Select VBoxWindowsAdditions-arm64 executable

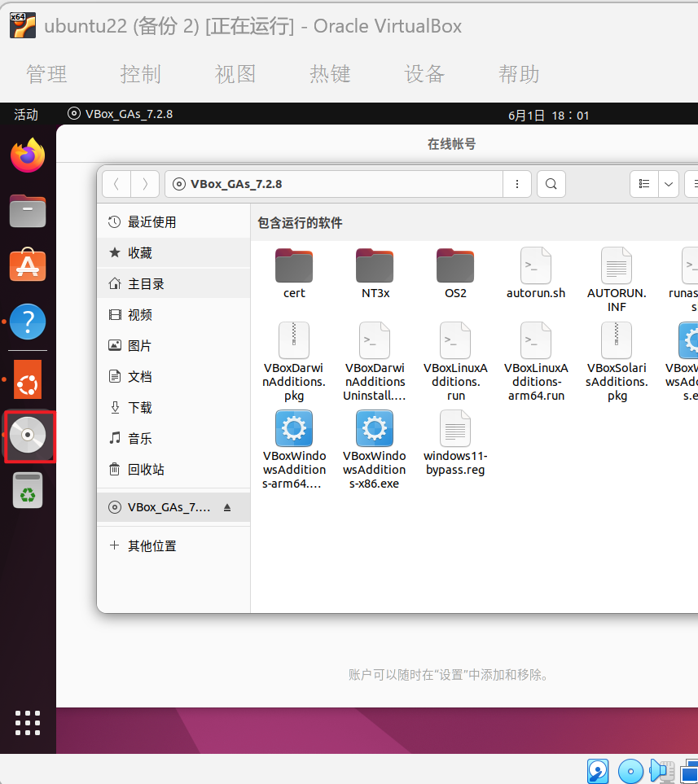(x=294, y=450)
